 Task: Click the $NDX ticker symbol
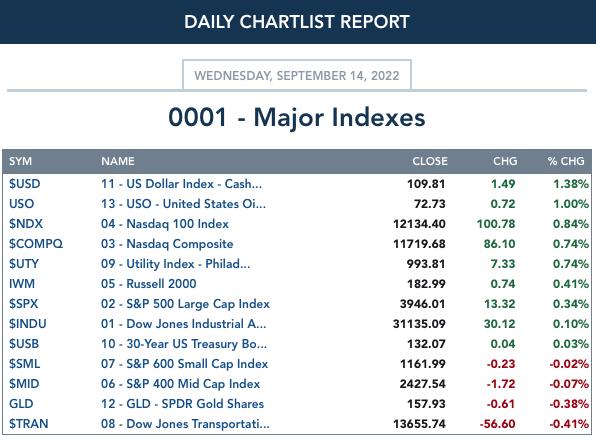coord(26,224)
